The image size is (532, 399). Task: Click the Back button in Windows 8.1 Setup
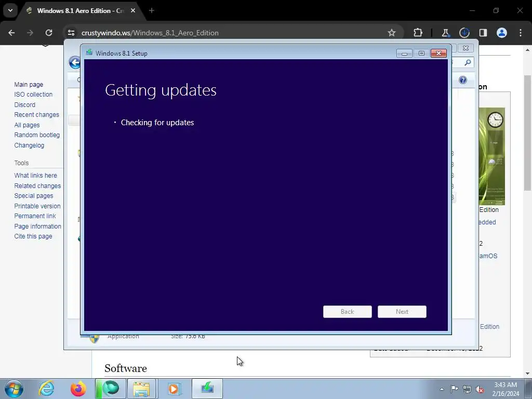click(348, 312)
